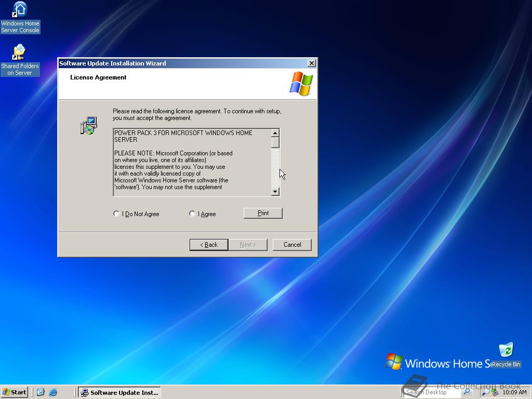Close the Software Update Installation Wizard window
Screen dimensions: 532x399
[312, 63]
